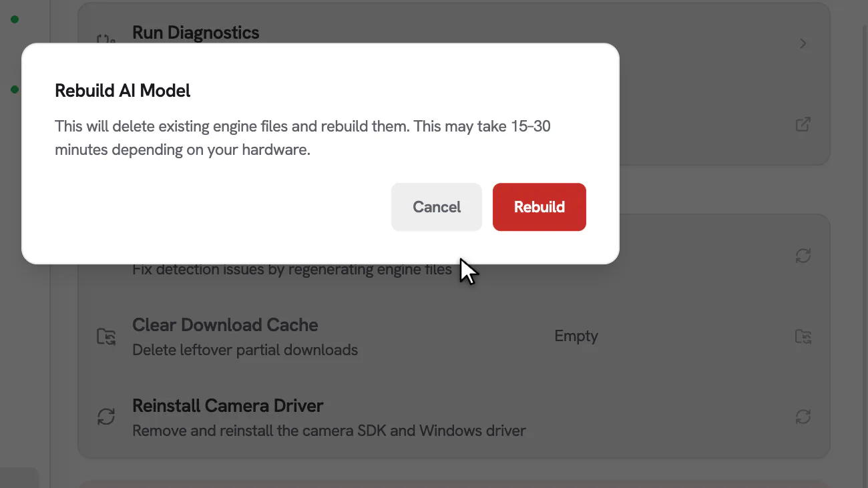The height and width of the screenshot is (488, 868).
Task: Click the 'Reinstall Camera Driver' heading
Action: coord(228,406)
